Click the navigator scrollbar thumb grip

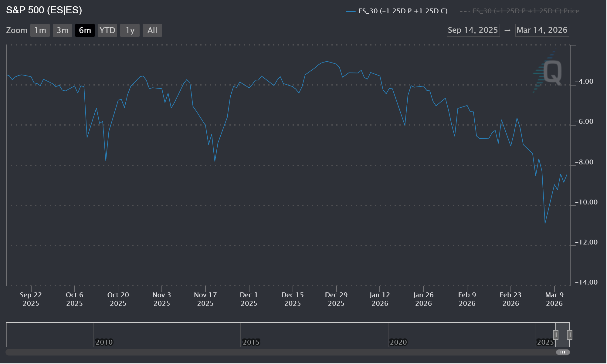(x=563, y=352)
